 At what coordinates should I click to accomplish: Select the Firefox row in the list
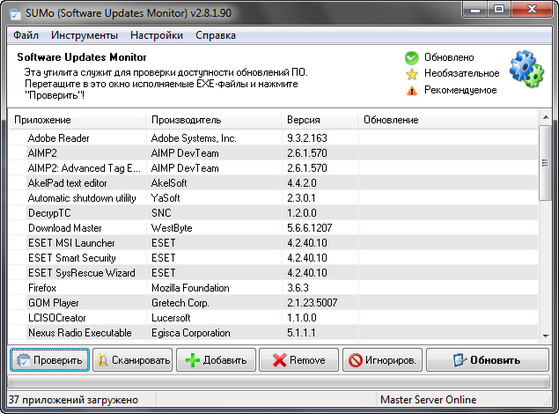[273, 288]
